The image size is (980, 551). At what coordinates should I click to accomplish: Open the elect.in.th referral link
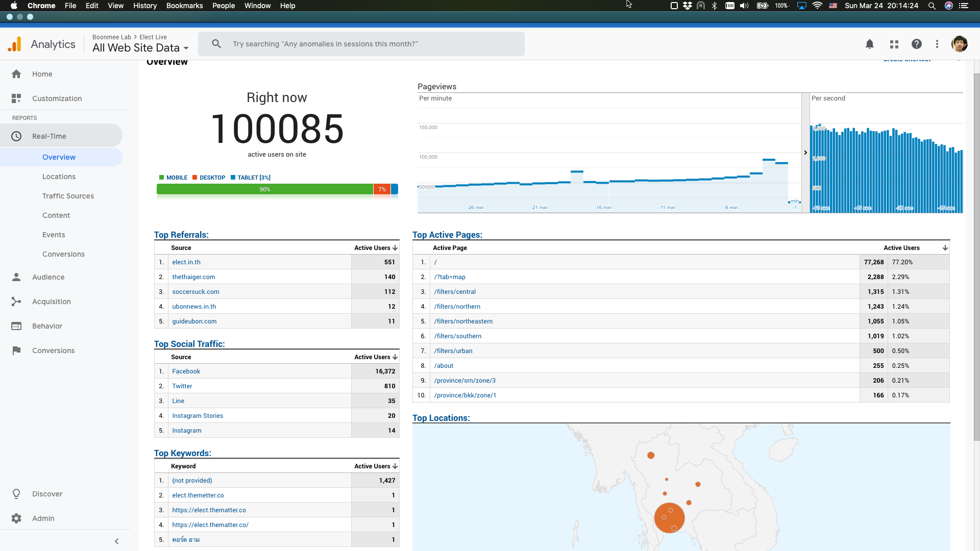tap(186, 262)
